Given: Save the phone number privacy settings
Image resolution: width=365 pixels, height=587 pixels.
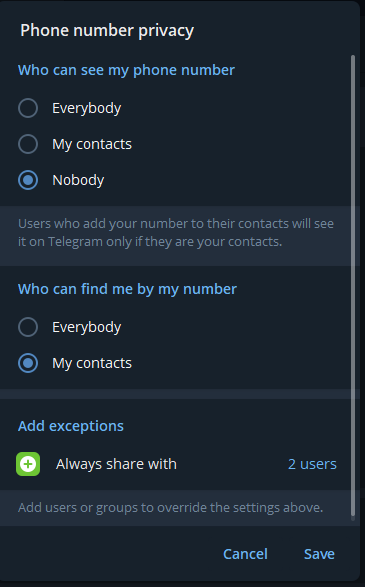Looking at the screenshot, I should [x=319, y=554].
